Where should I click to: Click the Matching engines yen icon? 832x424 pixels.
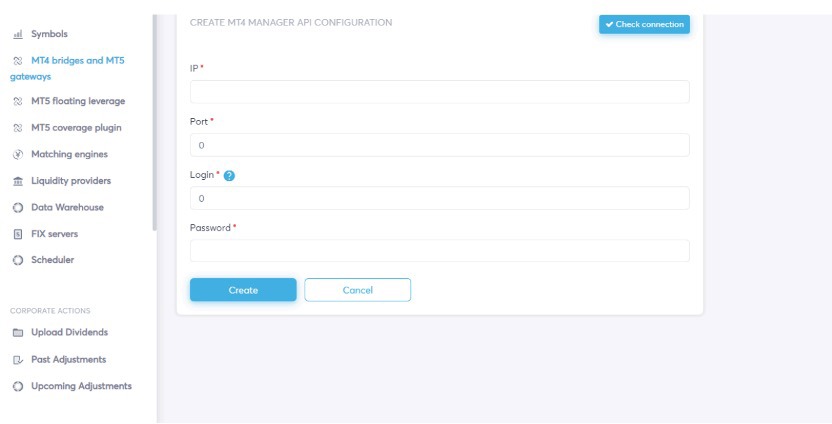18,154
